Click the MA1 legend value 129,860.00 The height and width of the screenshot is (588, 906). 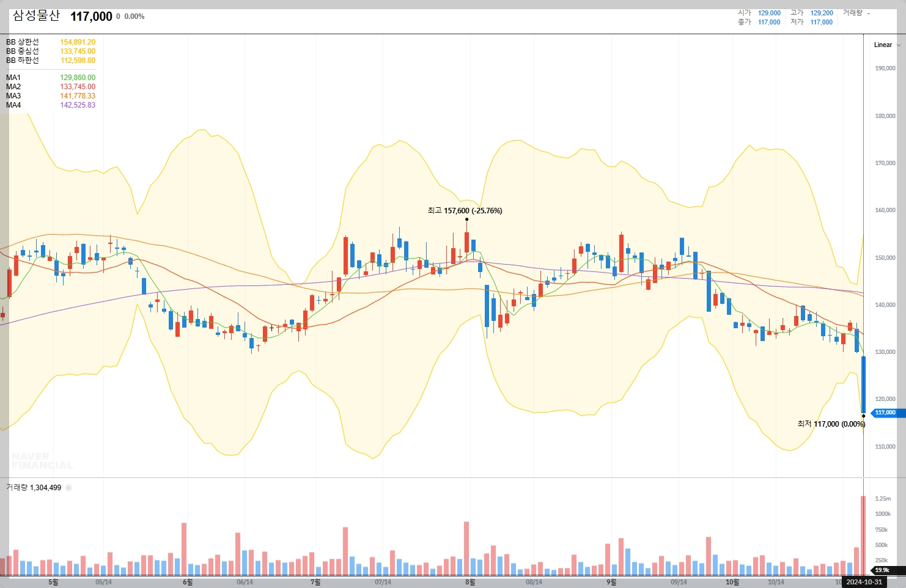(x=78, y=78)
